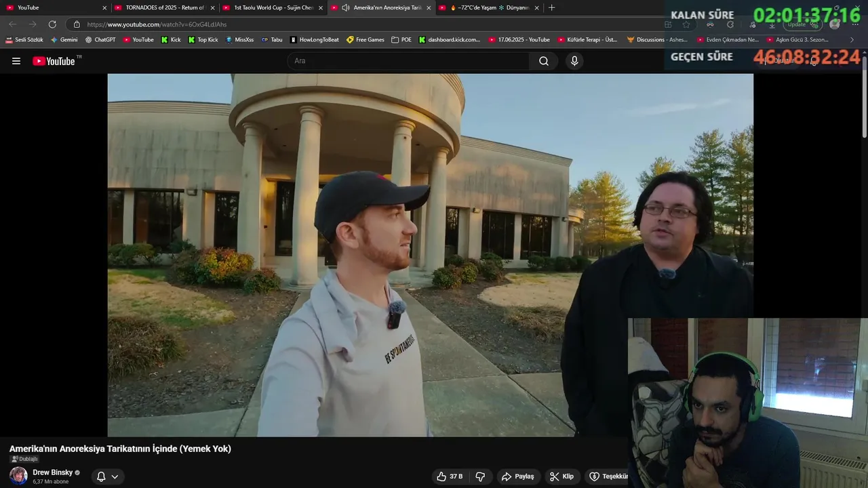Open the Tabu bookmark
Screen dimensions: 868x488
coord(272,39)
